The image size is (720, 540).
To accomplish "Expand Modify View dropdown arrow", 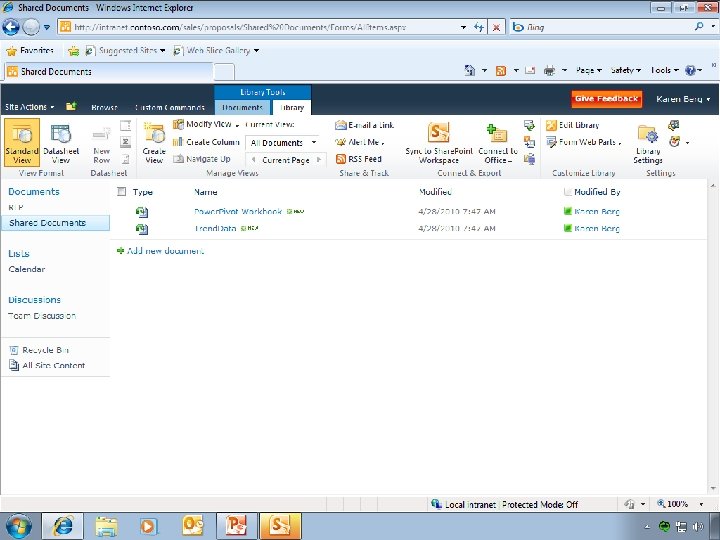I will [237, 125].
